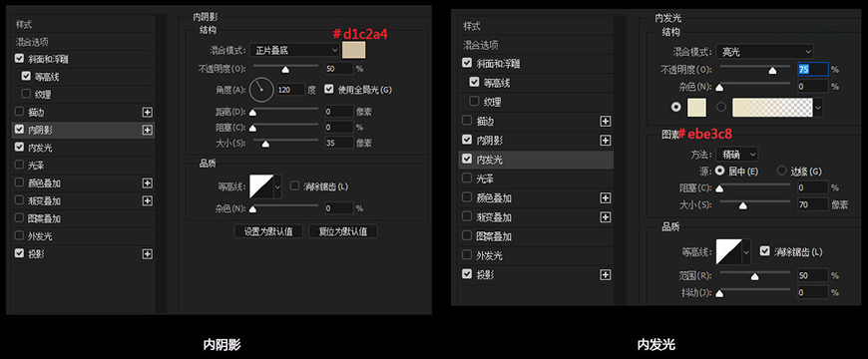
Task: Enable 外发光 checkbox in right panel
Action: coord(467,255)
